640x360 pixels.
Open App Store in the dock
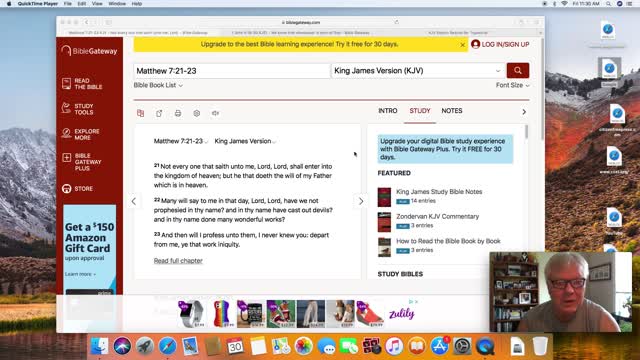coord(440,347)
